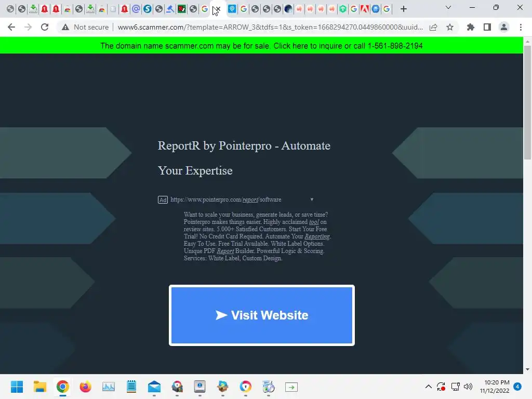Click the Chrome taskbar icon
The height and width of the screenshot is (399, 532).
click(63, 387)
